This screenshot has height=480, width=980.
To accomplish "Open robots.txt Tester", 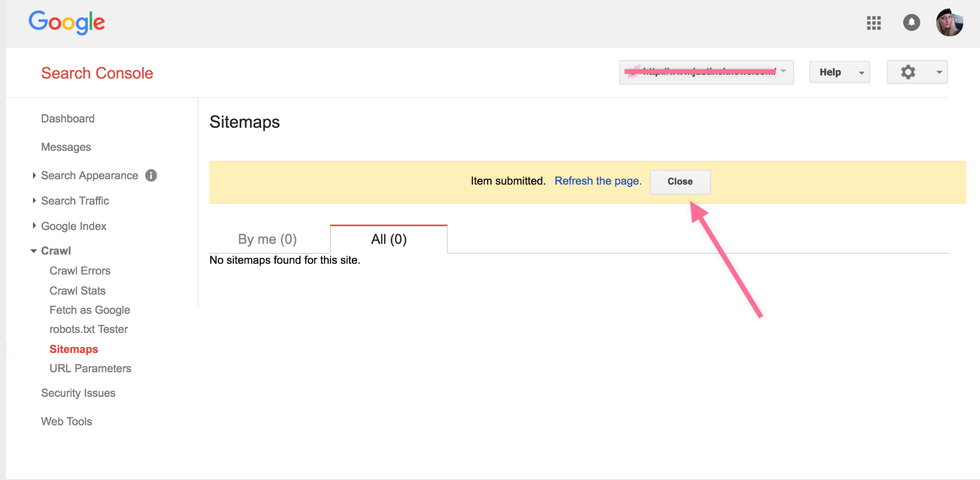I will pos(88,329).
